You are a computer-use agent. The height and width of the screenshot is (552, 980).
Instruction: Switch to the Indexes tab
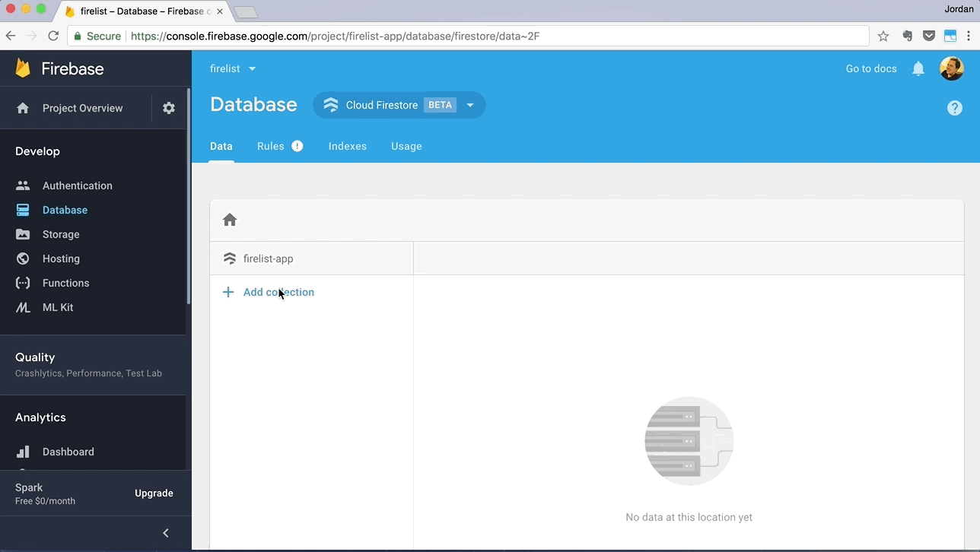point(348,146)
